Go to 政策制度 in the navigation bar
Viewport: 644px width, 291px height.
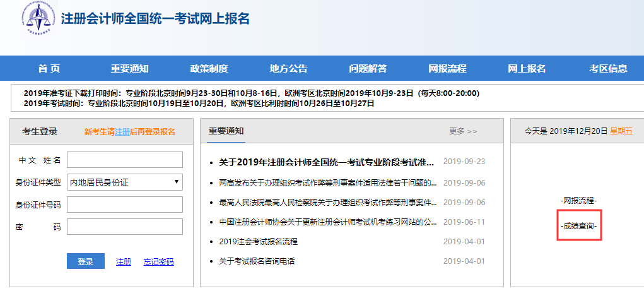209,69
